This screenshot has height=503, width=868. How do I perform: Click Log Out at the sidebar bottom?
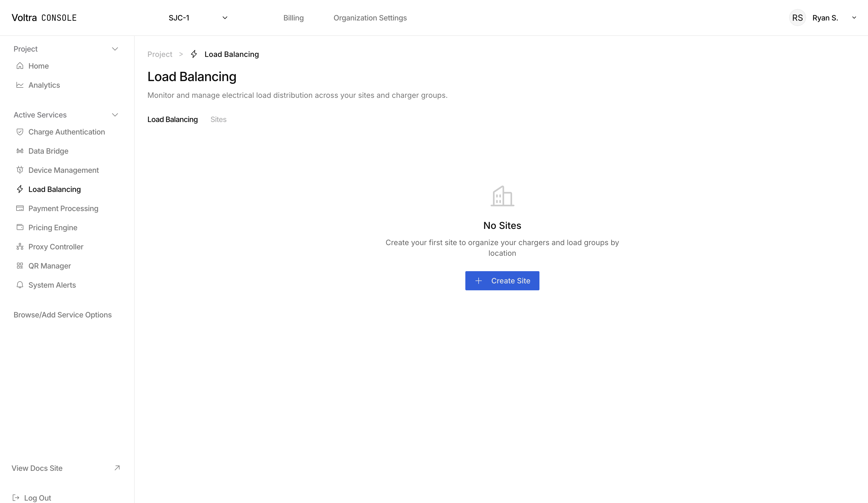[x=37, y=497]
